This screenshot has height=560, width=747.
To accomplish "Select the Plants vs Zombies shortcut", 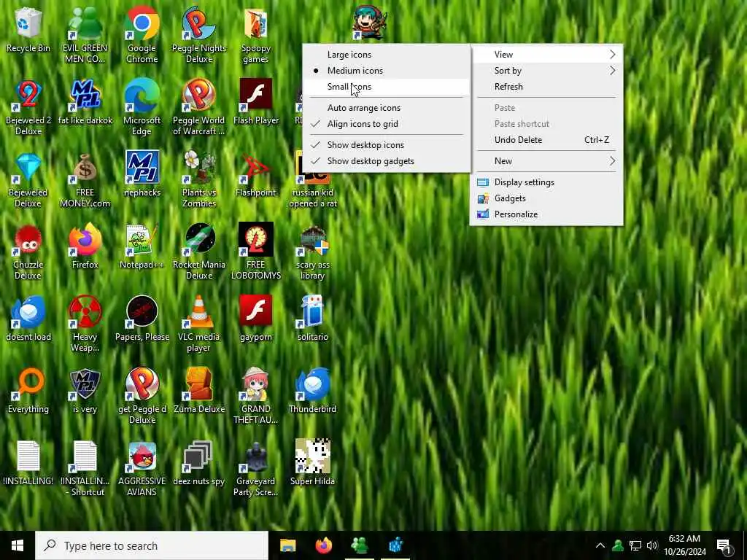I will 199,179.
